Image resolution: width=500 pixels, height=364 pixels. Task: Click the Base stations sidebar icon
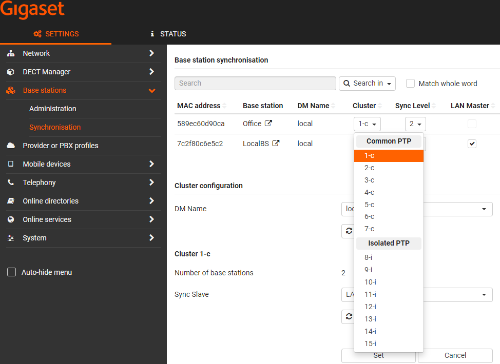point(11,90)
